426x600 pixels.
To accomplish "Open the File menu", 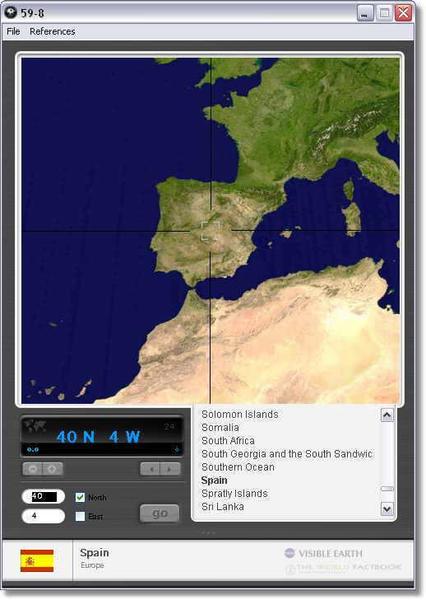I will click(13, 31).
